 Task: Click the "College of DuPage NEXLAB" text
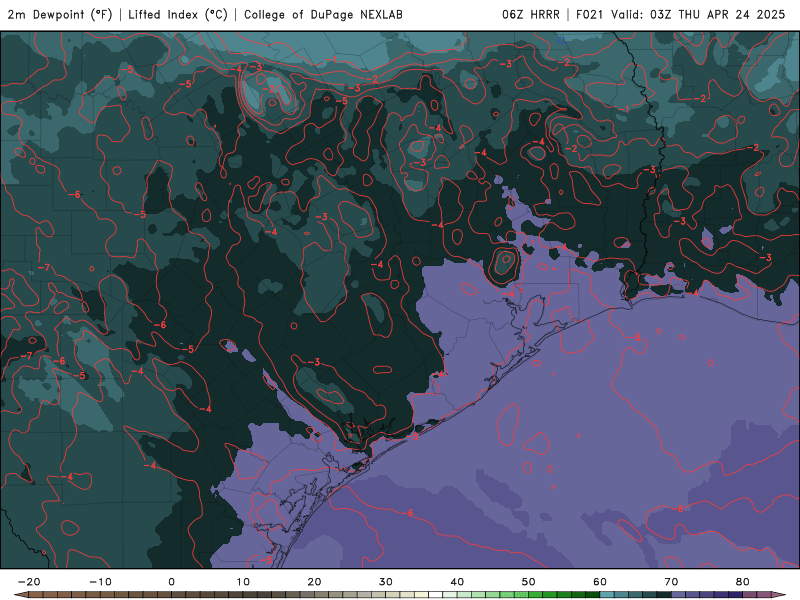click(323, 15)
